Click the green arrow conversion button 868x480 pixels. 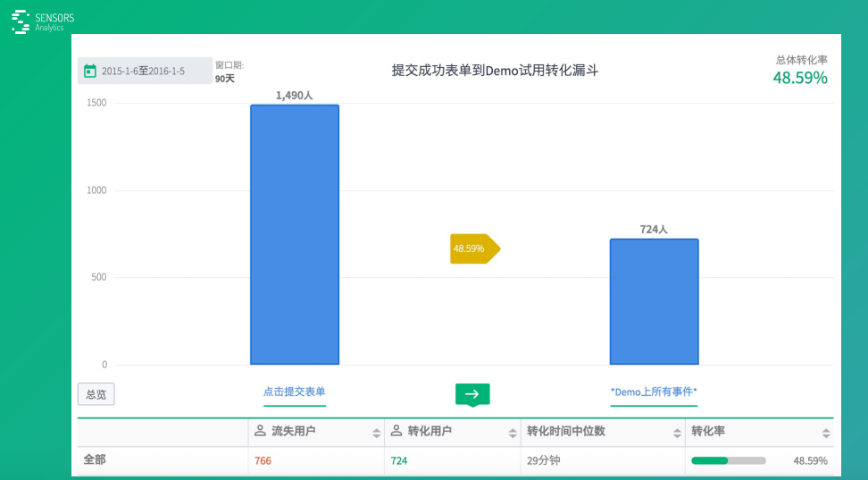tap(472, 394)
